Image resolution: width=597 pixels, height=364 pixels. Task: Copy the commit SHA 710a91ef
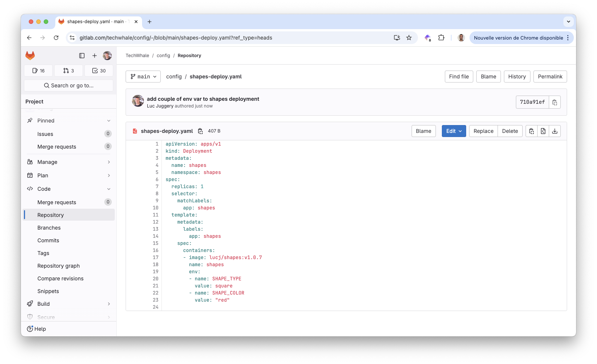[555, 102]
